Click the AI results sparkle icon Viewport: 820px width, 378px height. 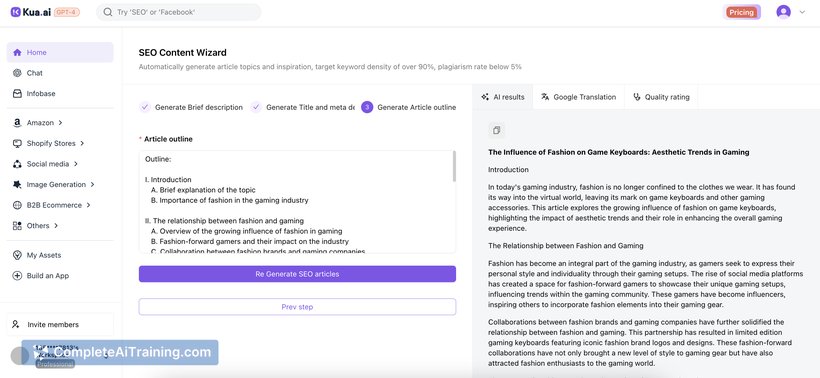[x=485, y=97]
